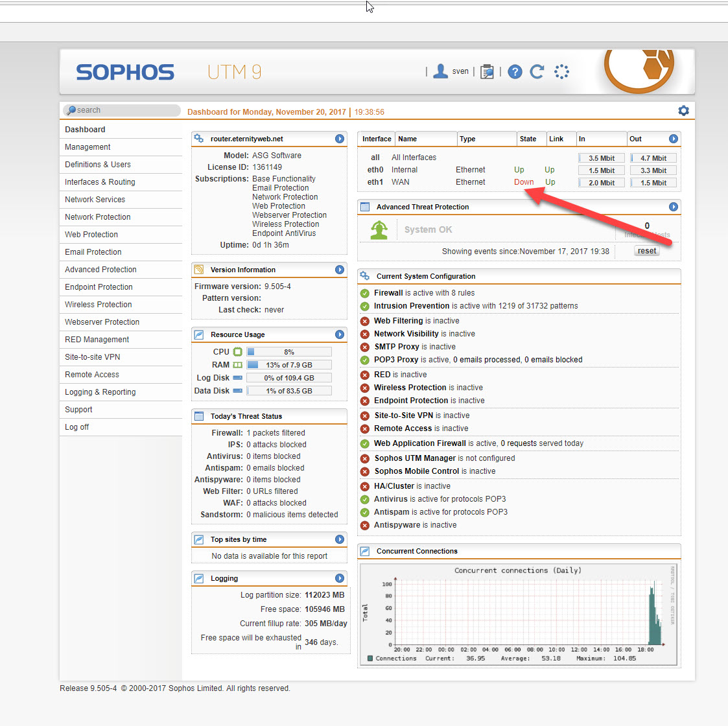Open dashboard settings gear icon
728x726 pixels.
point(683,110)
